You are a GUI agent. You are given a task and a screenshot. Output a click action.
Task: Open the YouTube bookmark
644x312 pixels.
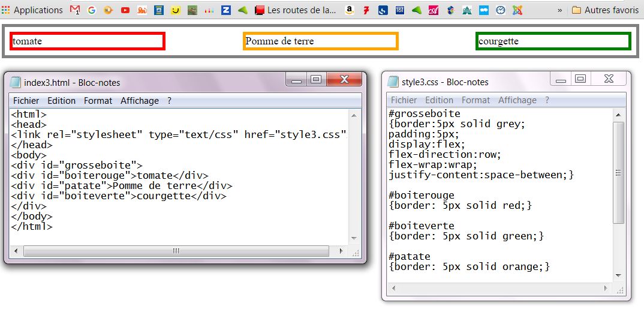125,10
